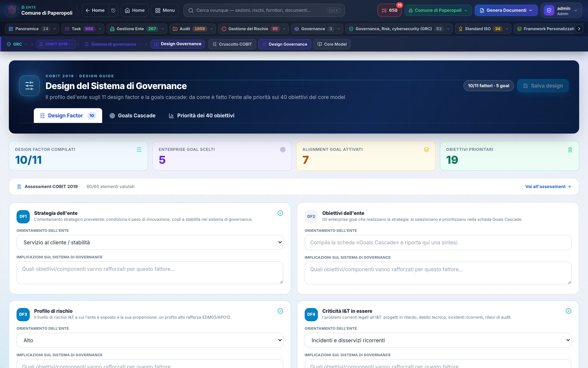
Task: Click the Audit folder icon
Action: pos(175,29)
